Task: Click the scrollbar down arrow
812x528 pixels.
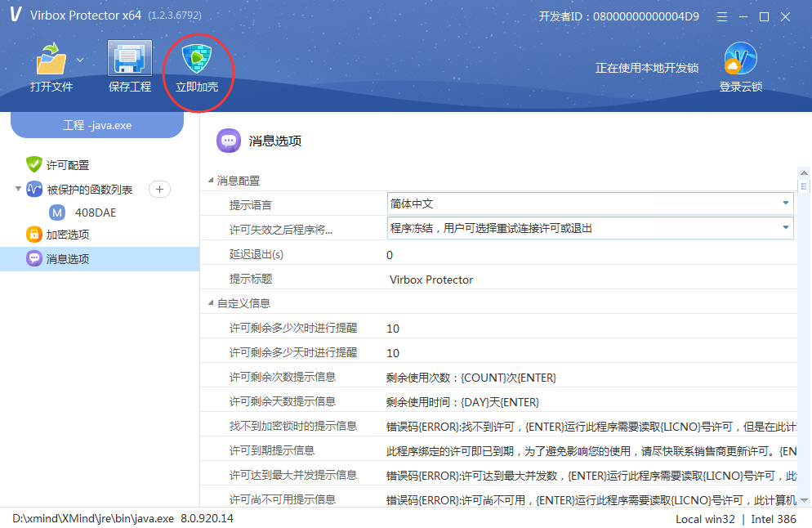Action: click(x=804, y=500)
